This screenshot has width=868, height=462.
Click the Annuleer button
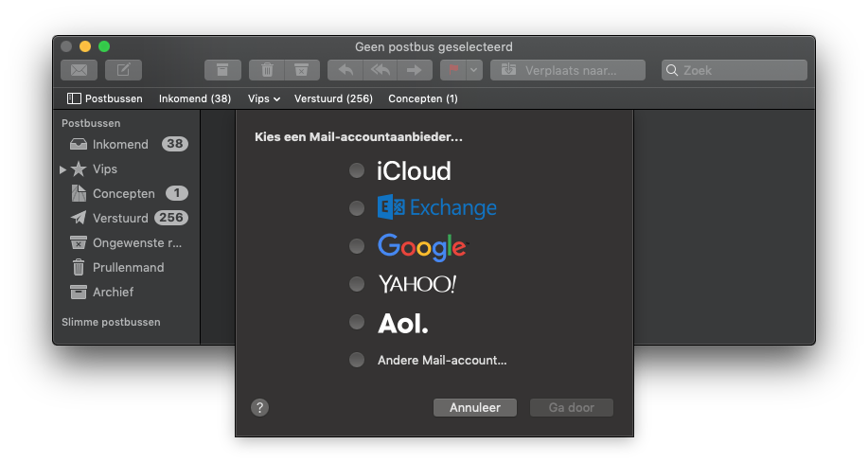point(475,408)
